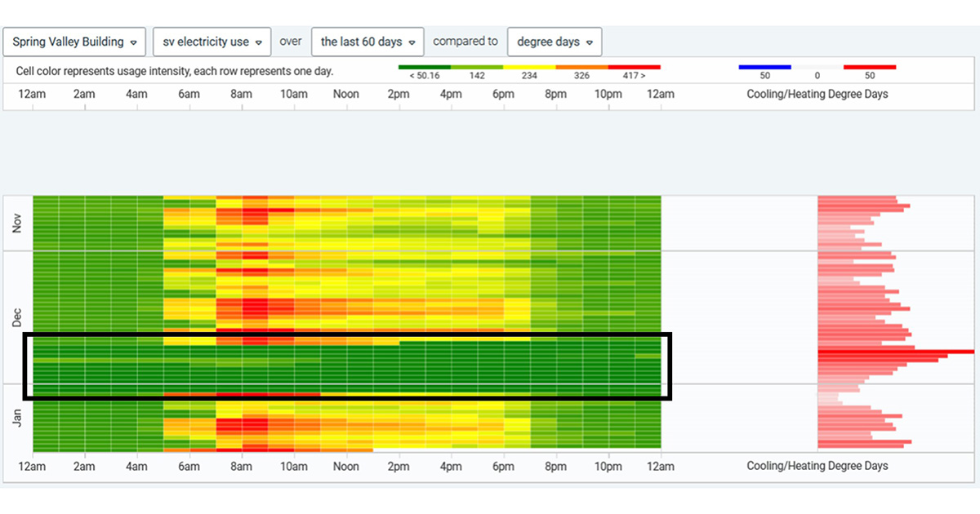This screenshot has height=514, width=980.
Task: Click the top axis '12am' start label
Action: tap(32, 94)
